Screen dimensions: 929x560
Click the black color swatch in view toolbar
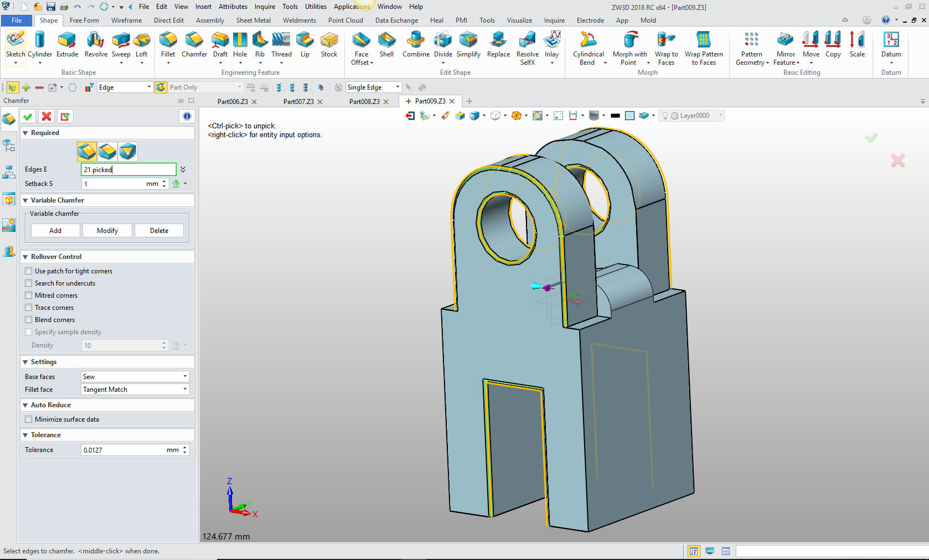coord(615,116)
